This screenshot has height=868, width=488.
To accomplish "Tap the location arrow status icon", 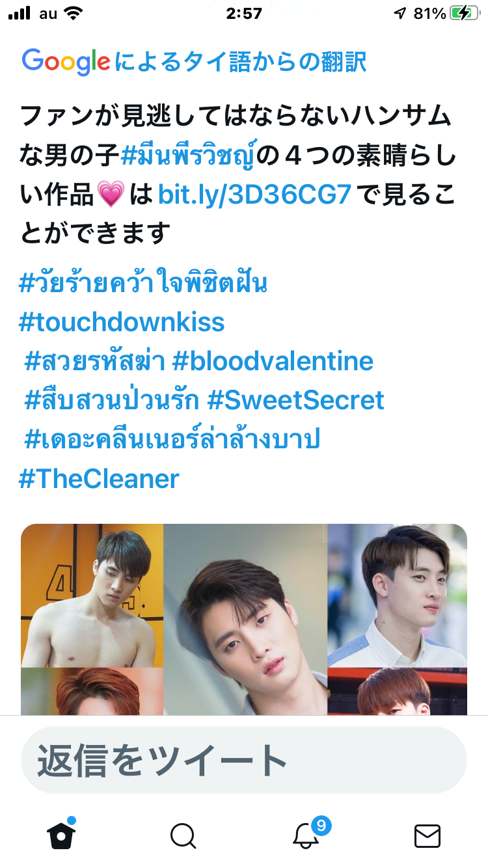I will (x=400, y=14).
